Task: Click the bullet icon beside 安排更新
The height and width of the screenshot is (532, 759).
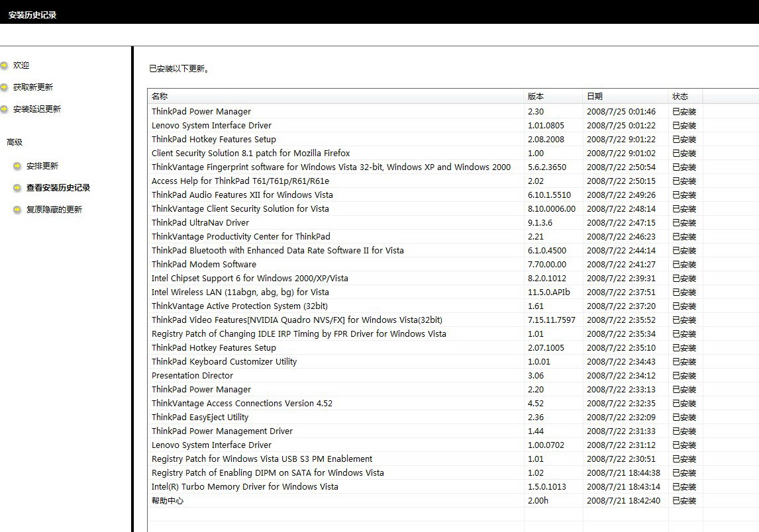Action: 17,166
